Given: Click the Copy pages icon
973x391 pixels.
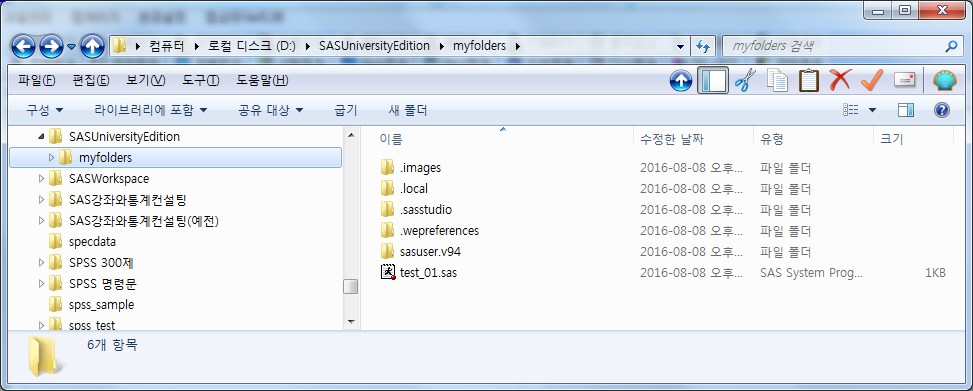Looking at the screenshot, I should click(x=777, y=81).
